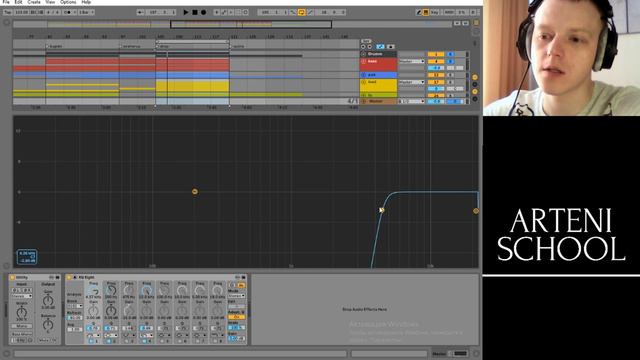Screen dimensions: 640x360
Task: Toggle the Key map mode switch
Action: tap(435, 12)
